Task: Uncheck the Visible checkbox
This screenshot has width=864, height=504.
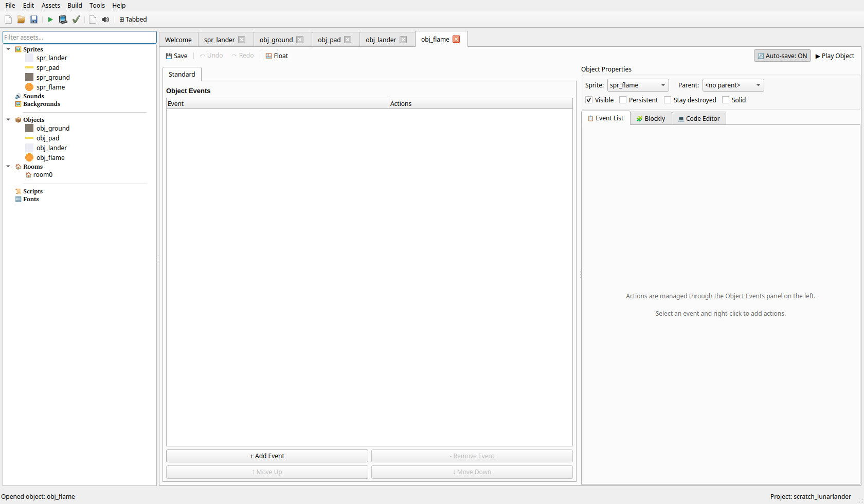Action: point(589,100)
